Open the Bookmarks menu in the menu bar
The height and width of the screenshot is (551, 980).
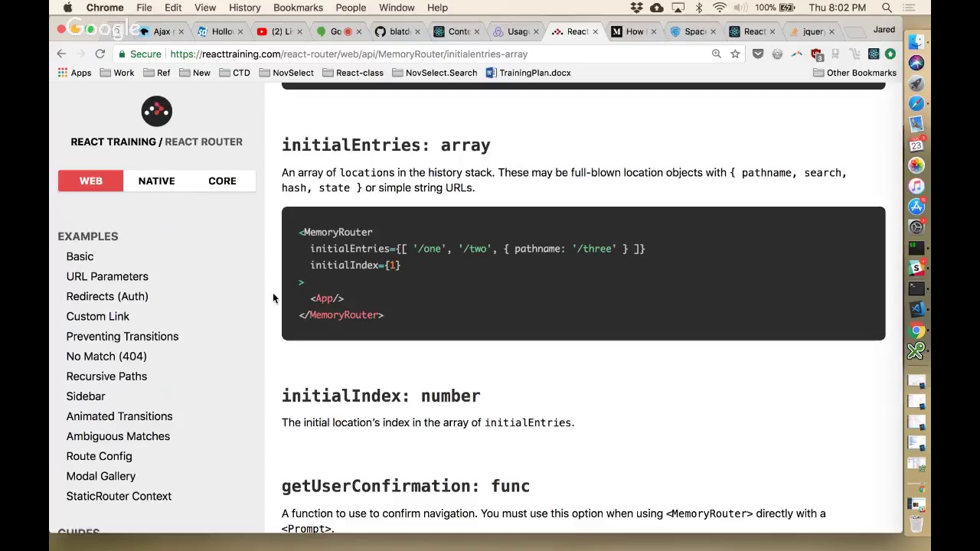coord(298,8)
